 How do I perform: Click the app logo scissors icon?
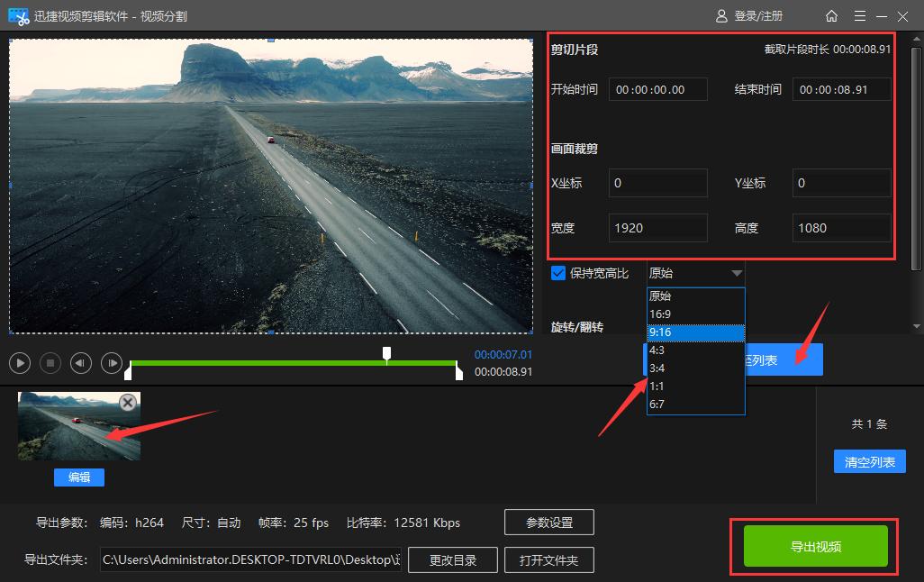pyautogui.click(x=18, y=15)
